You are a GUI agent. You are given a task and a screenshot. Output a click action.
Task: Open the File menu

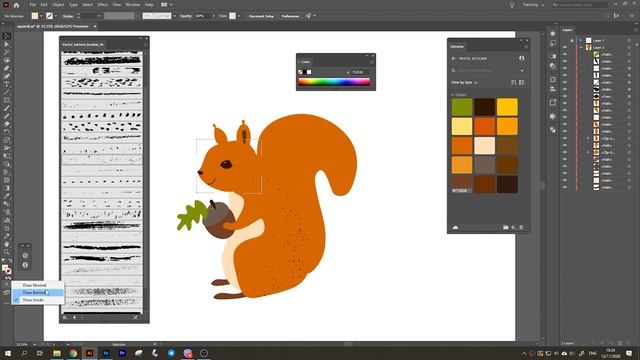point(32,5)
